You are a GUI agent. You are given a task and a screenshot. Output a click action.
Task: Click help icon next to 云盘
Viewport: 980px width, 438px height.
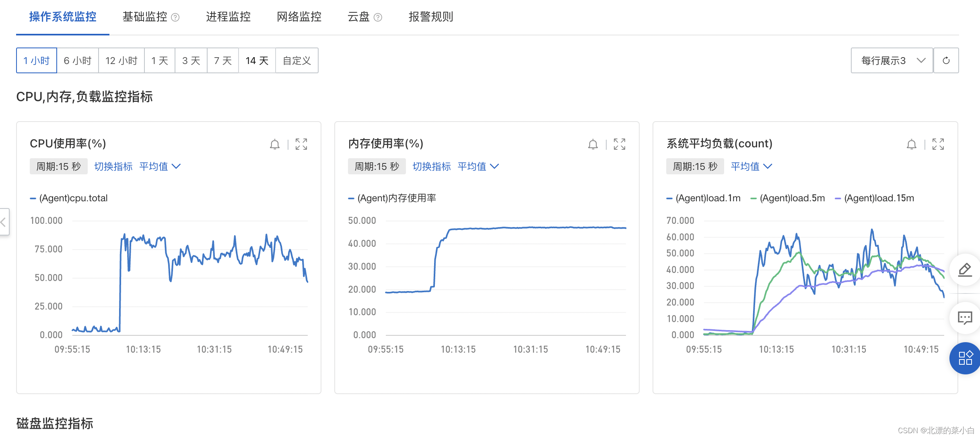pyautogui.click(x=378, y=17)
